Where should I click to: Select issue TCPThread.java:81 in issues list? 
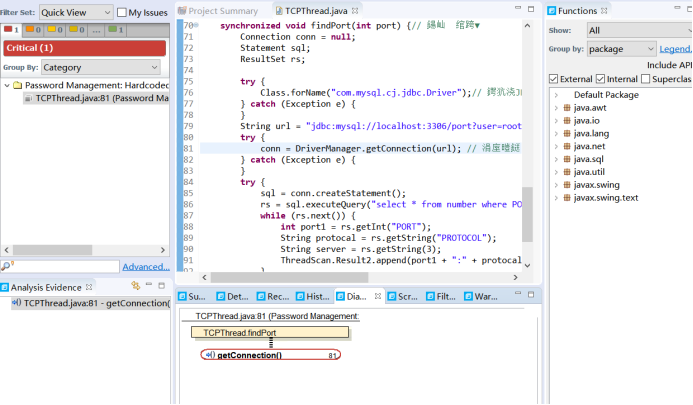tap(96, 98)
